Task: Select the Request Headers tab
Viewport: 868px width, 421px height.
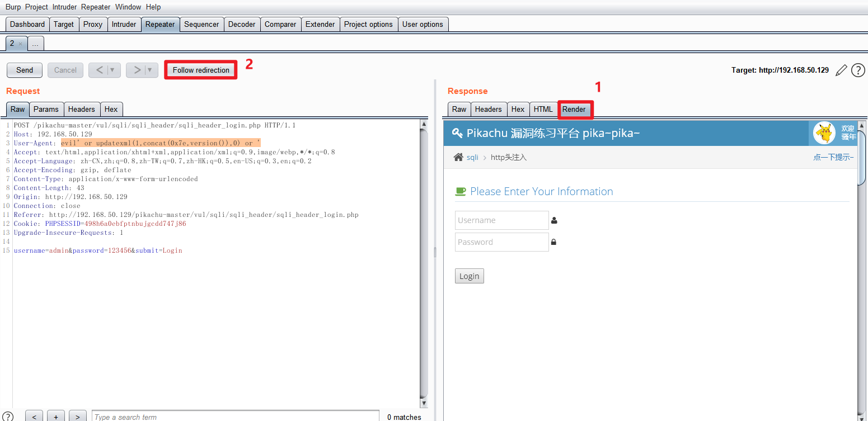Action: tap(82, 109)
